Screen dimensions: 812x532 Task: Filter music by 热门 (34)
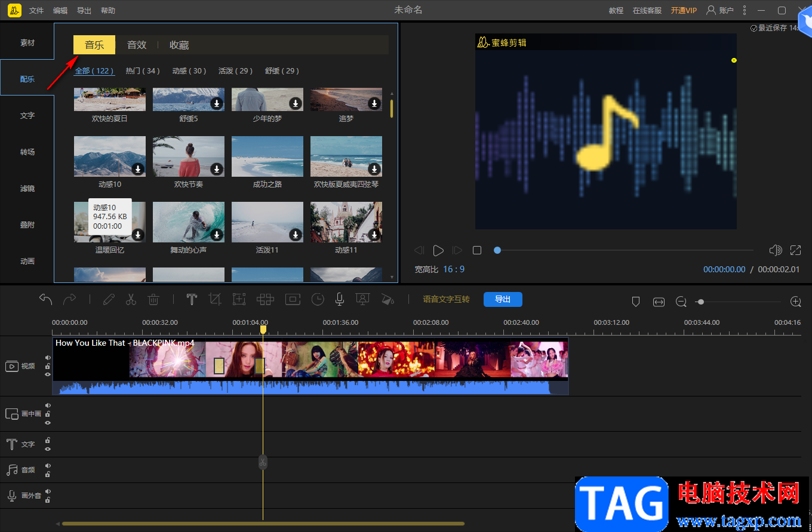pyautogui.click(x=143, y=71)
